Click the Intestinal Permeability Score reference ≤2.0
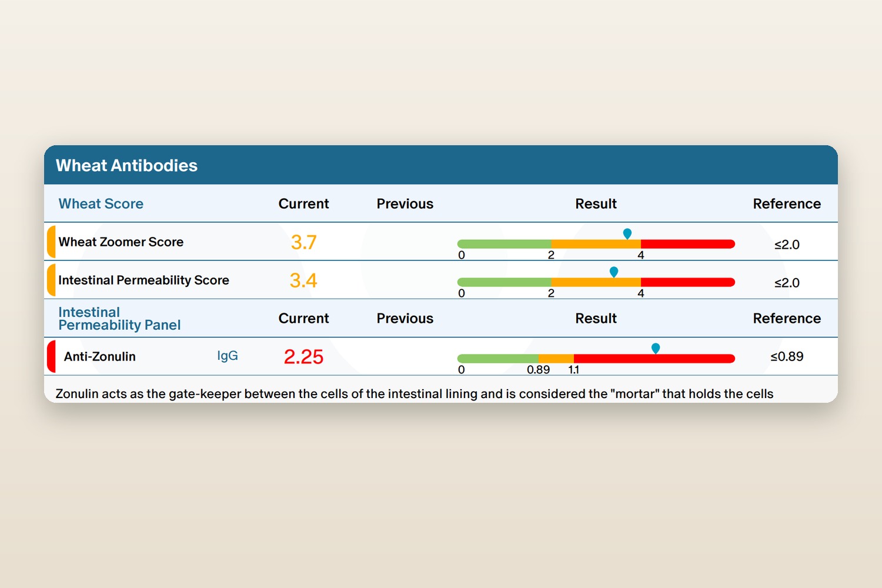This screenshot has height=588, width=882. coord(787,283)
